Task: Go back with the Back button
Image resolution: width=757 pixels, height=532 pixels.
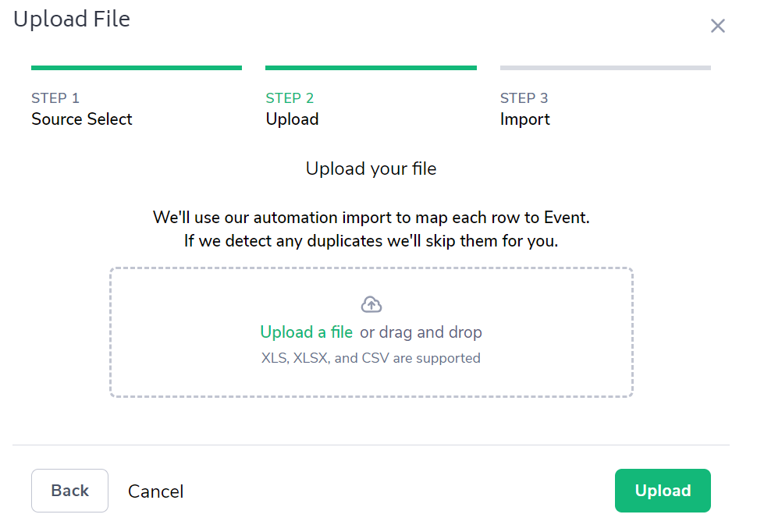Action: tap(69, 491)
